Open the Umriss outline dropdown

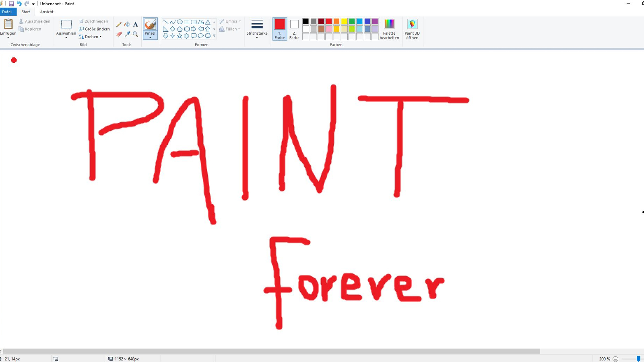(x=230, y=21)
